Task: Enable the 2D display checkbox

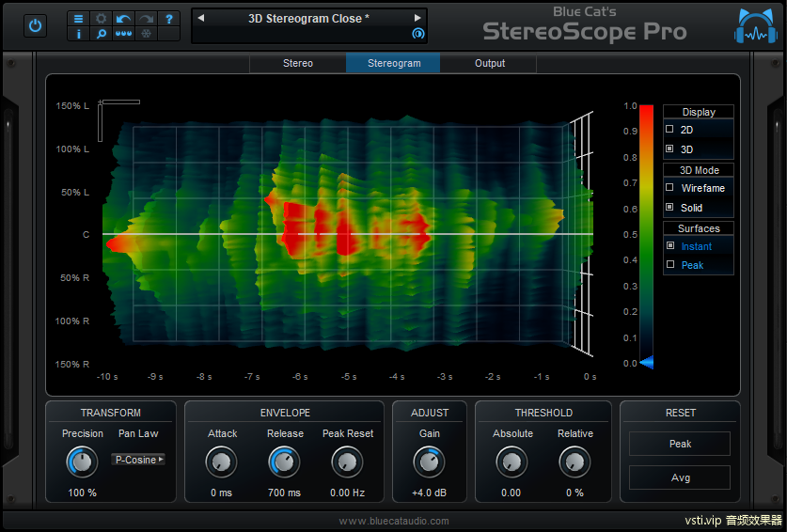Action: pyautogui.click(x=669, y=130)
